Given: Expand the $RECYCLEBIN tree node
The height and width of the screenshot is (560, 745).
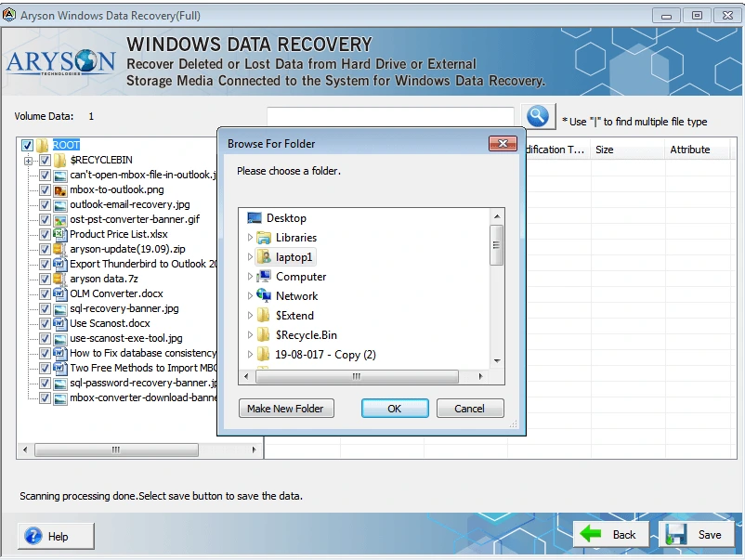Looking at the screenshot, I should tap(28, 161).
